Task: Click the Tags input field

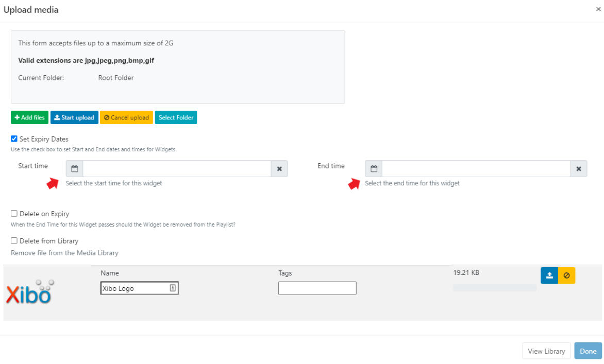Action: tap(317, 288)
